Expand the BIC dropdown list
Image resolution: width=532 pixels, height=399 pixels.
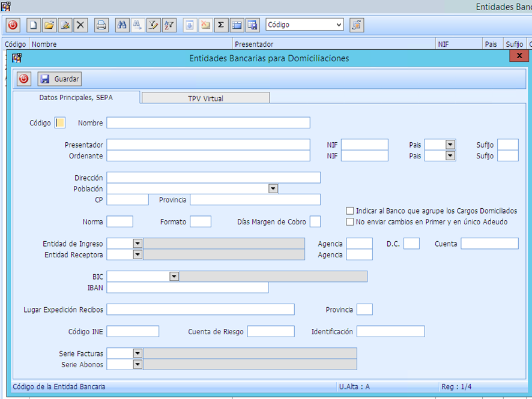pyautogui.click(x=174, y=277)
